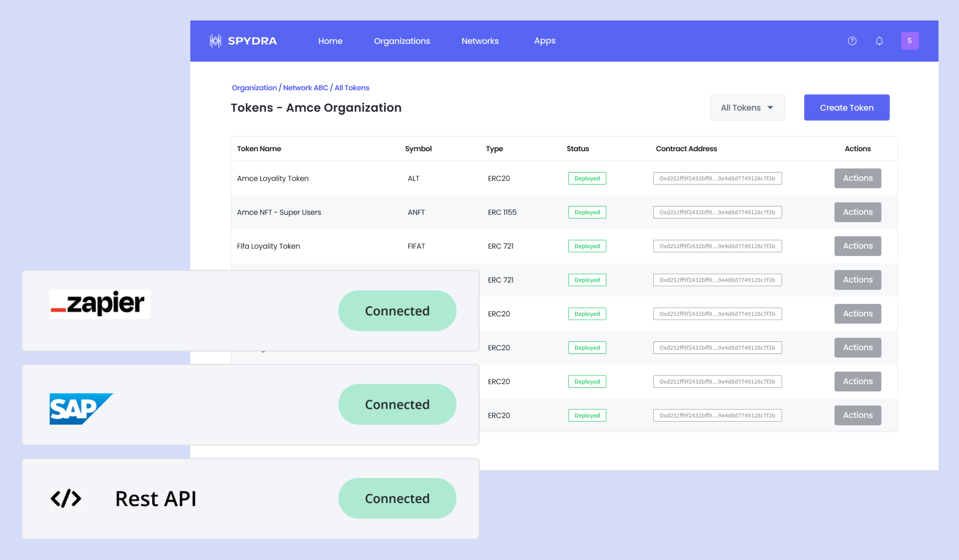The height and width of the screenshot is (560, 959).
Task: Open the Networks menu item
Action: point(480,41)
